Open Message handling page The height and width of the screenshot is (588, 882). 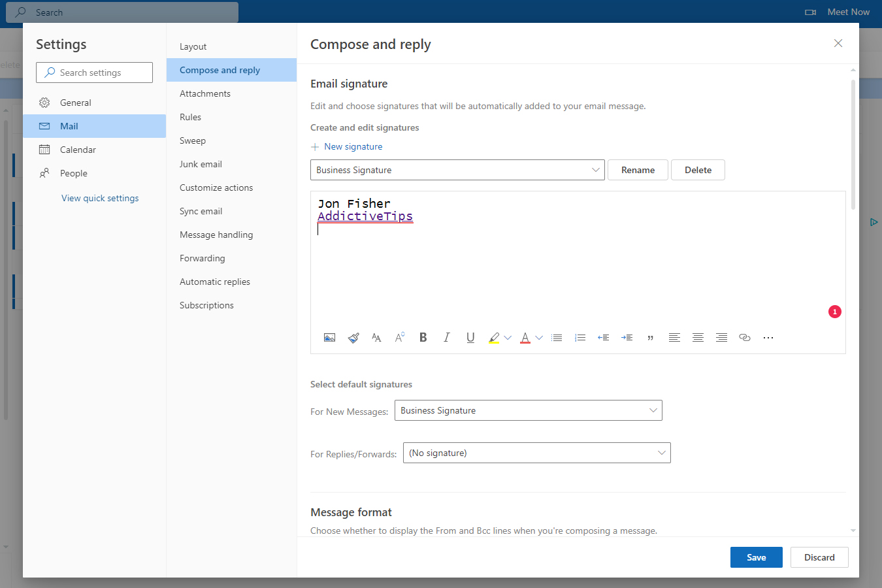(x=231, y=235)
